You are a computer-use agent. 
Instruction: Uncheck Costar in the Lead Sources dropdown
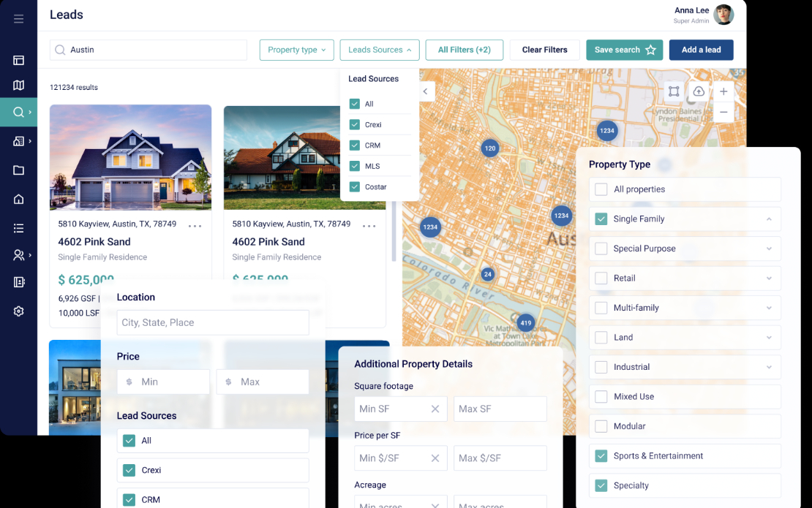point(355,186)
